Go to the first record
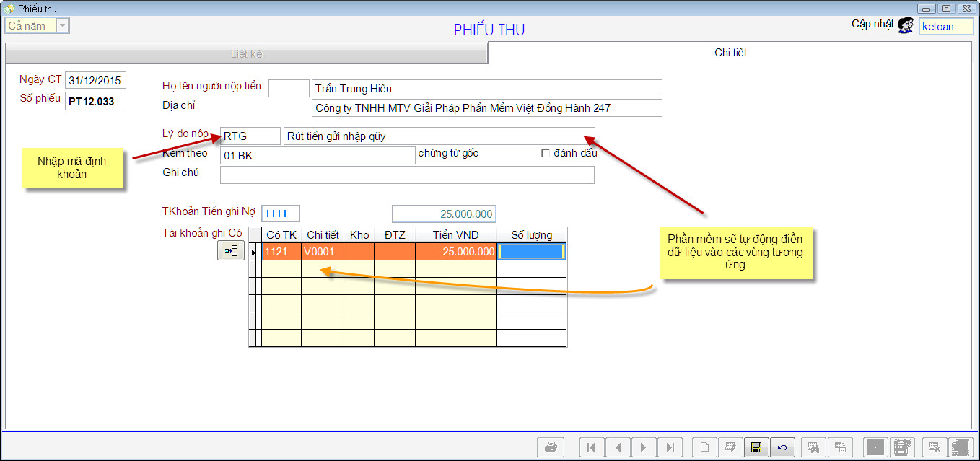The height and width of the screenshot is (461, 980). click(591, 448)
